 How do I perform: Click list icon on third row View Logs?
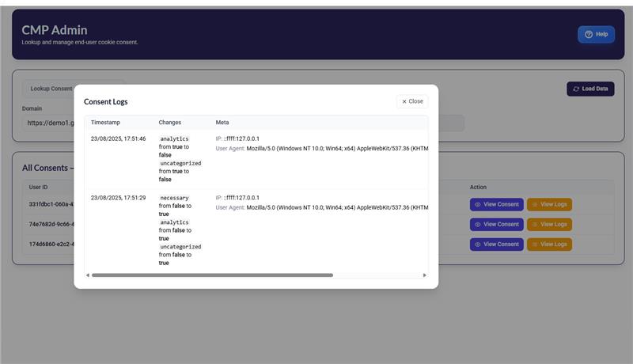click(535, 244)
